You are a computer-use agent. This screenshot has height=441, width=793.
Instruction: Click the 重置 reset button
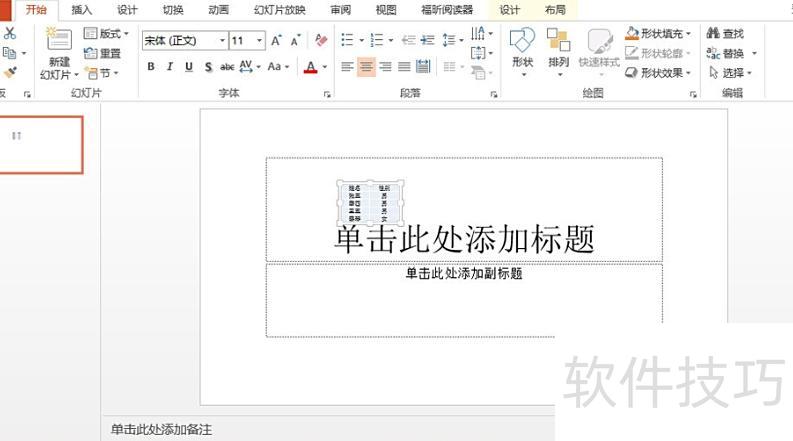point(103,53)
